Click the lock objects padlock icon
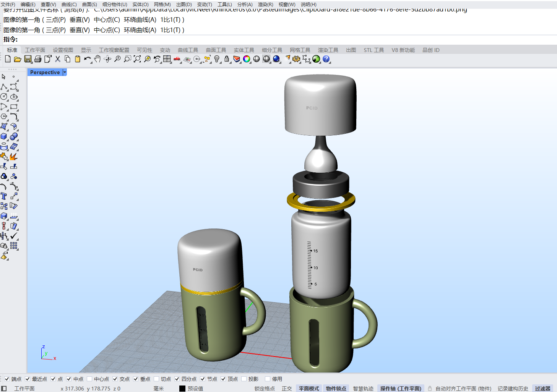 click(227, 59)
